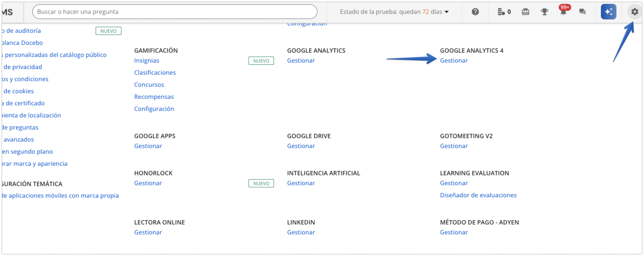This screenshot has width=644, height=256.
Task: Open the chat messages icon
Action: pyautogui.click(x=582, y=11)
